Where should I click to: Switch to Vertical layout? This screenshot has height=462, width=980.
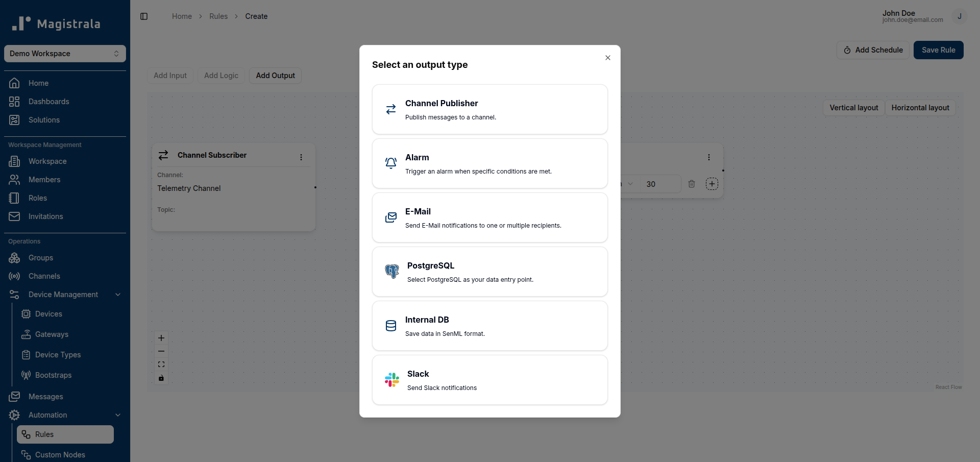coord(854,108)
